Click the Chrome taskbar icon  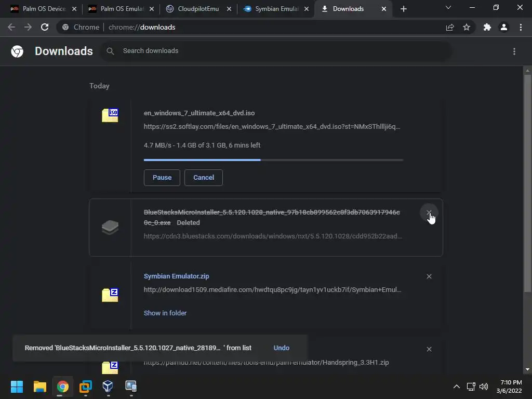(x=62, y=387)
